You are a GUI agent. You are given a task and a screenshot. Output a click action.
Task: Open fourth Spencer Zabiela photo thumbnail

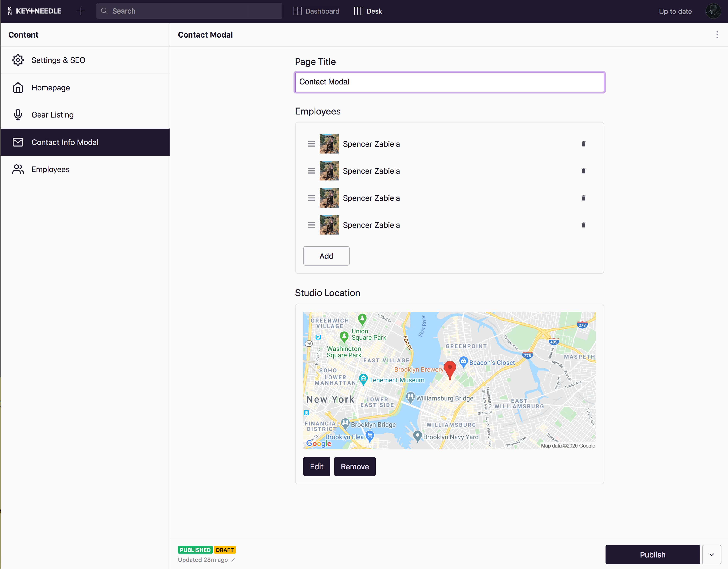tap(329, 225)
